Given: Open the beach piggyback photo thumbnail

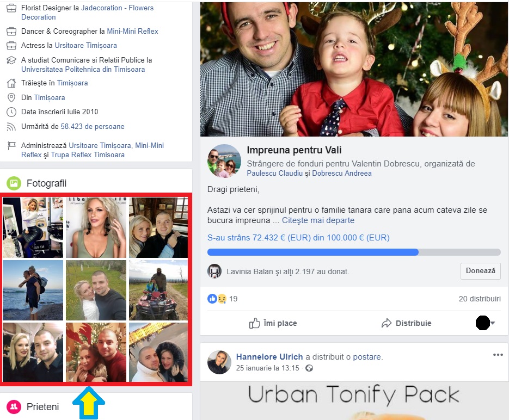Looking at the screenshot, I should point(33,291).
